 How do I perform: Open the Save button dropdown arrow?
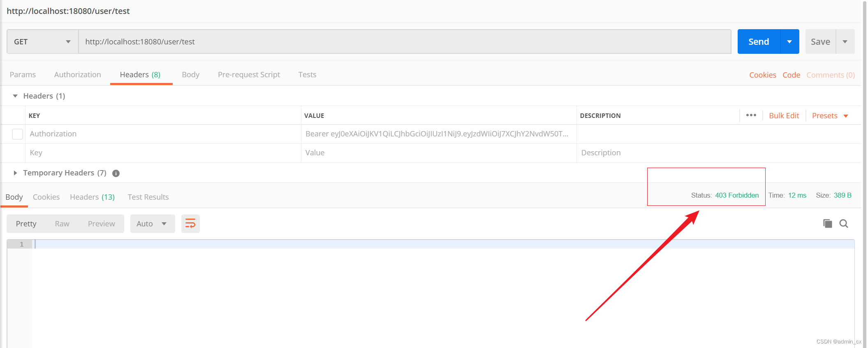845,41
